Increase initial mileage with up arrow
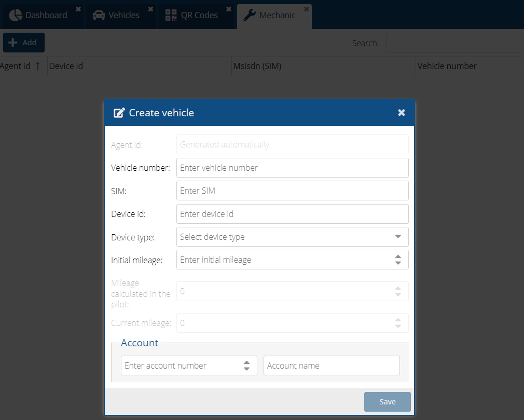 tap(398, 256)
